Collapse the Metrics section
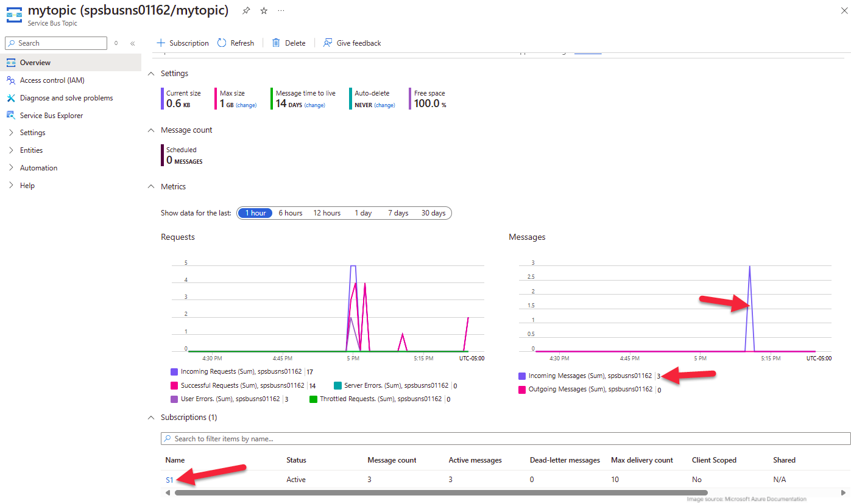This screenshot has height=504, width=851. [x=151, y=187]
